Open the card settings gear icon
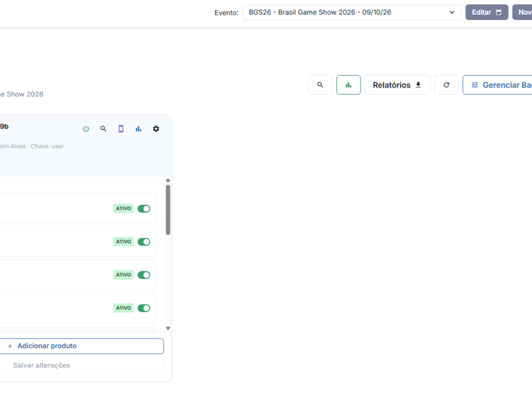 coord(156,129)
